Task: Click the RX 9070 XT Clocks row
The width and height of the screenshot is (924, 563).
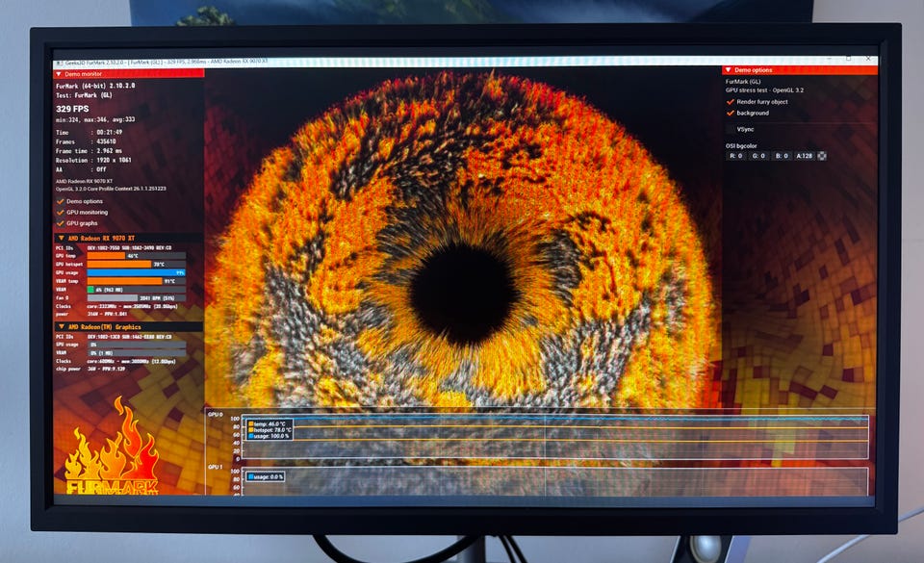Action: pos(116,306)
